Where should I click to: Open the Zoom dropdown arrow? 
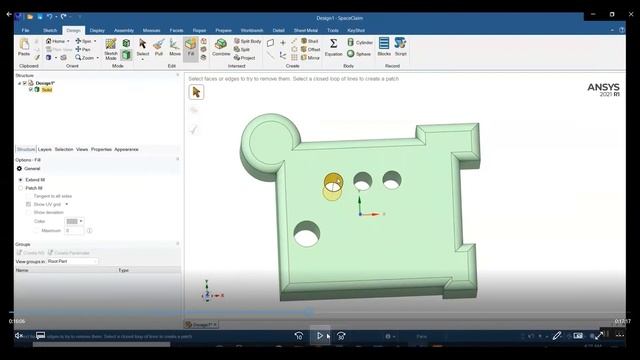pos(98,58)
